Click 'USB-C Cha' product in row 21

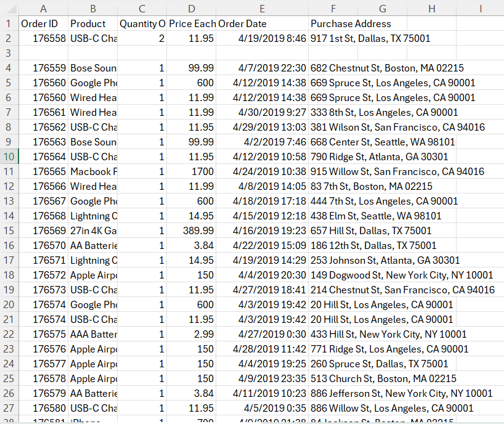(x=93, y=319)
